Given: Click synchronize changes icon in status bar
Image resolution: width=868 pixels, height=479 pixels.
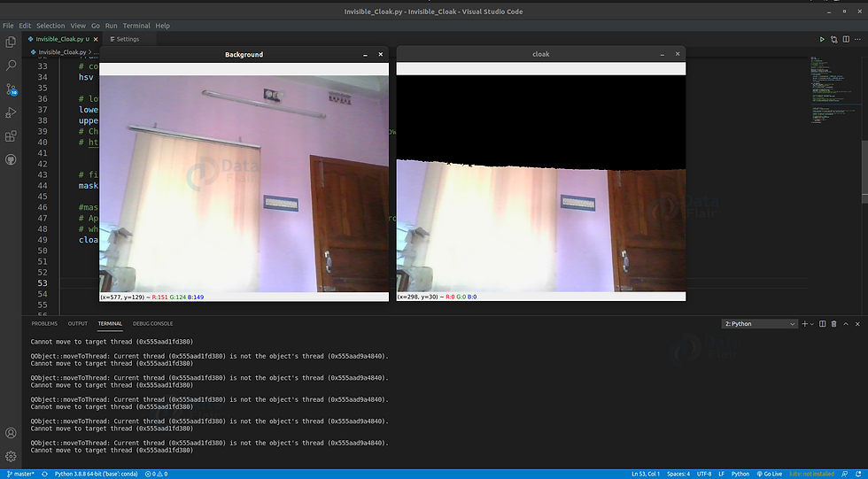Looking at the screenshot, I should tap(45, 474).
